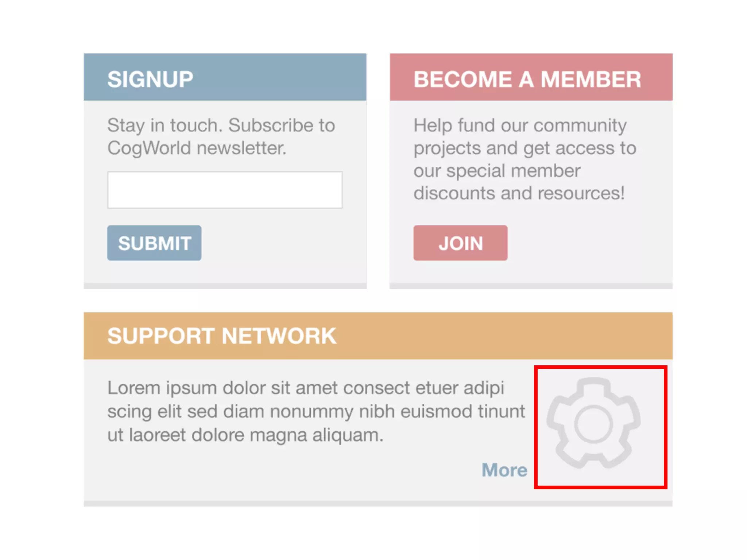Click the "scing elit sed diam nonummy" line
747x560 pixels.
[316, 412]
